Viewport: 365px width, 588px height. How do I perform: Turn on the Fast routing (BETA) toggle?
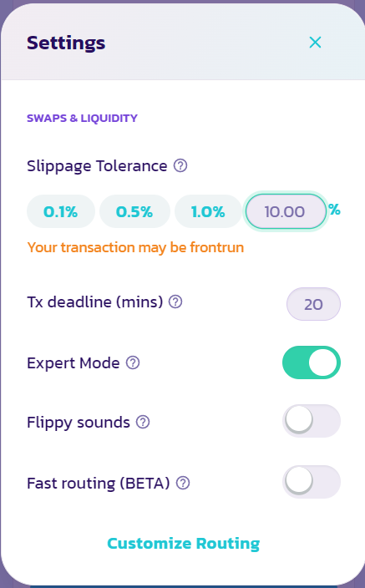pyautogui.click(x=312, y=482)
